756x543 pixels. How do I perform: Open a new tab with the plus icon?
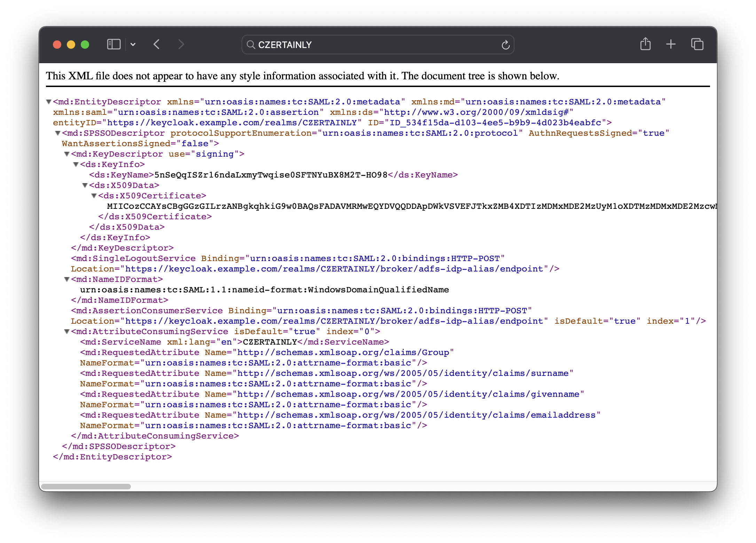(670, 44)
